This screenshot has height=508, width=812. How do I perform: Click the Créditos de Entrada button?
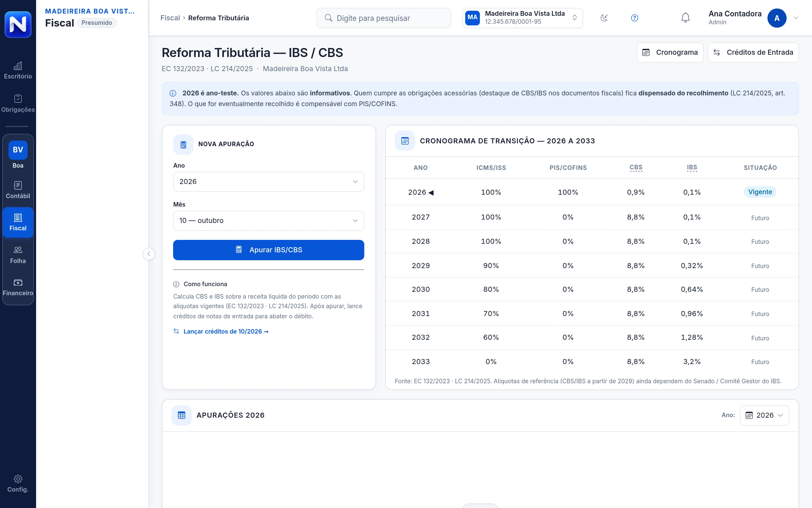point(753,52)
